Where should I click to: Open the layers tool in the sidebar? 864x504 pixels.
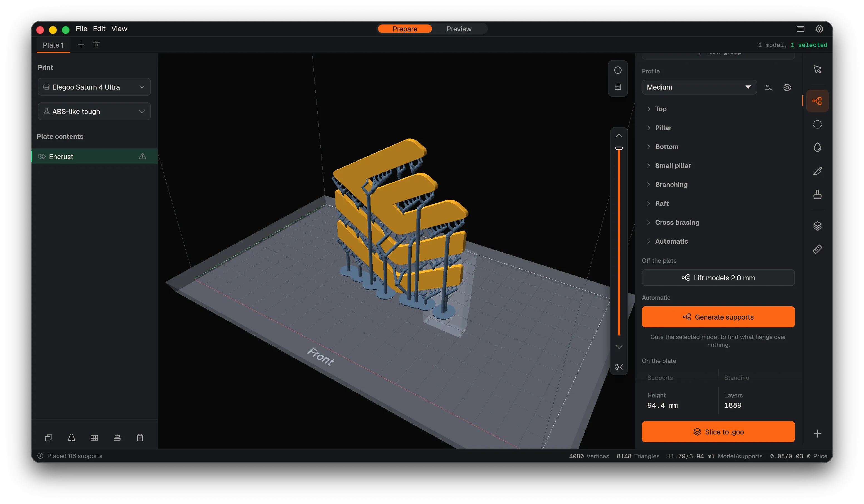(817, 226)
